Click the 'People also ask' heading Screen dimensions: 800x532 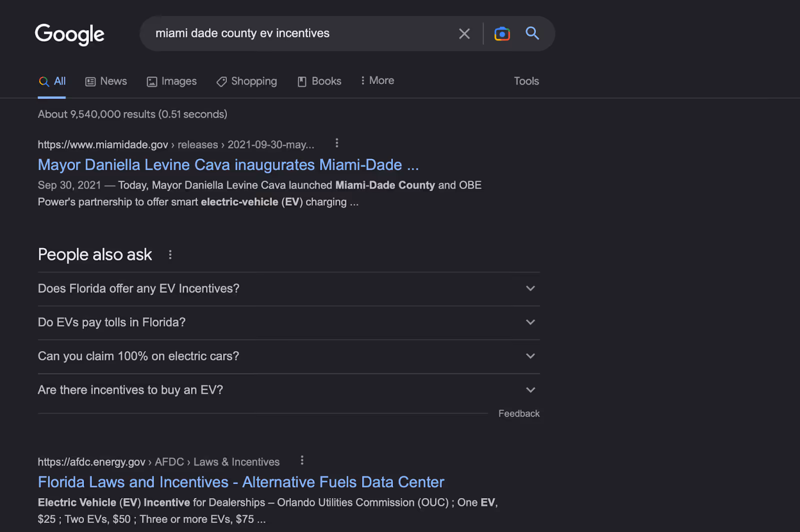click(95, 254)
